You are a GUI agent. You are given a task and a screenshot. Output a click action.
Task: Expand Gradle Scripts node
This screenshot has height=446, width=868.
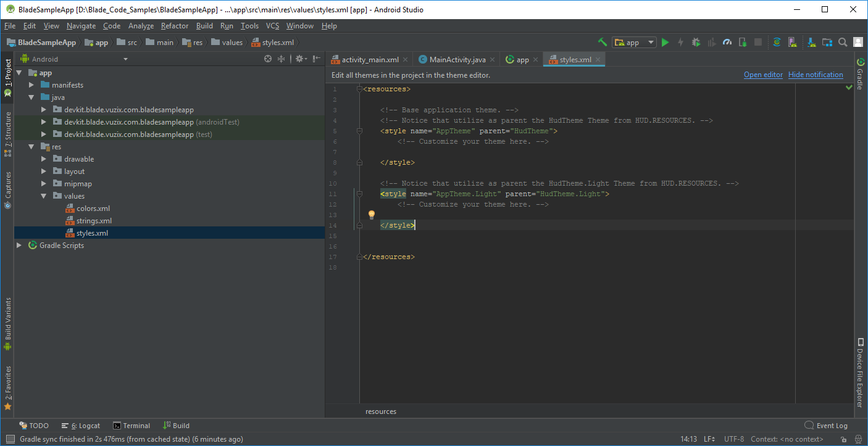19,246
